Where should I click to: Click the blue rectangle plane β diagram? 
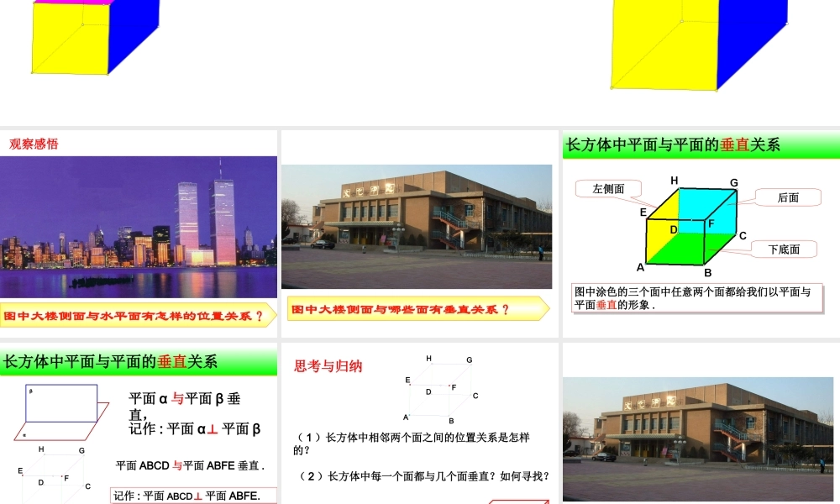click(x=61, y=403)
